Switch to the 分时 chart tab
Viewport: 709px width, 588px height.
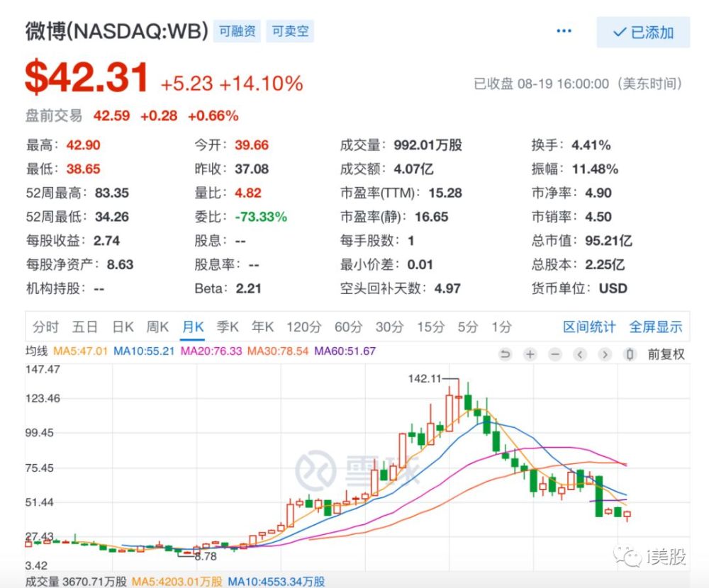point(45,327)
